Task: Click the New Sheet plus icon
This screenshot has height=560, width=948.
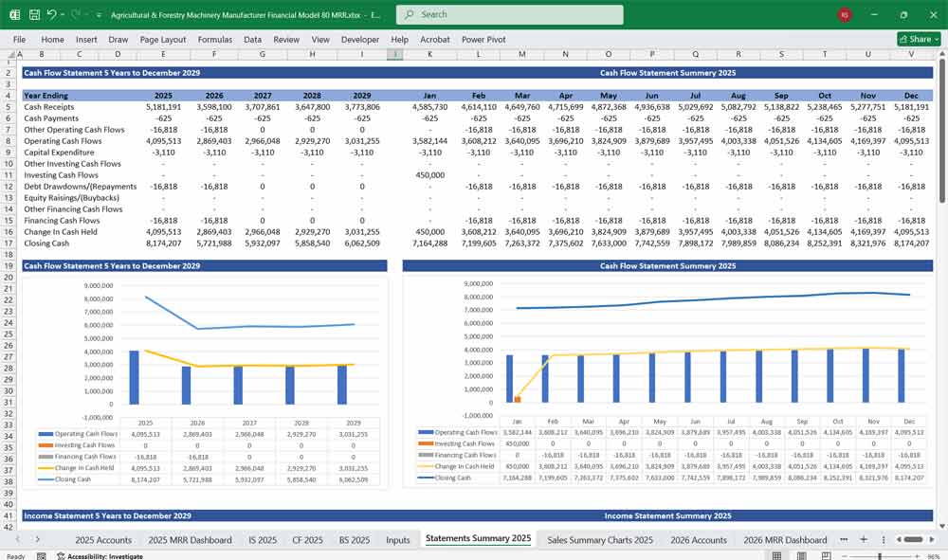Action: pyautogui.click(x=864, y=538)
